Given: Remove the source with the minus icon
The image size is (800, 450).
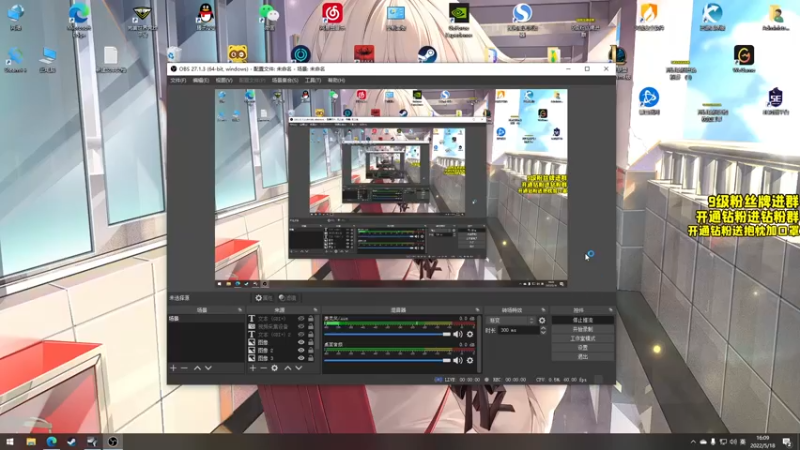Looking at the screenshot, I should click(x=263, y=368).
